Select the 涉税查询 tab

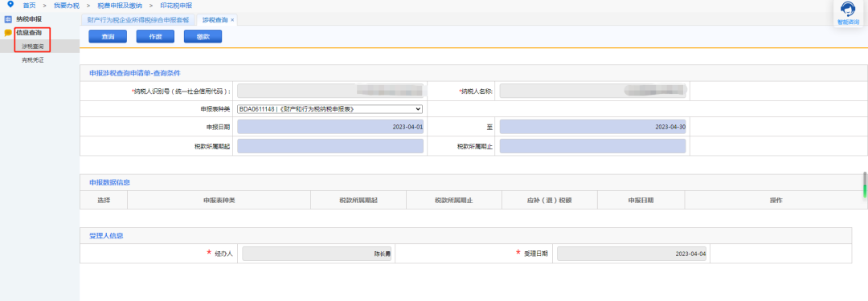point(215,20)
